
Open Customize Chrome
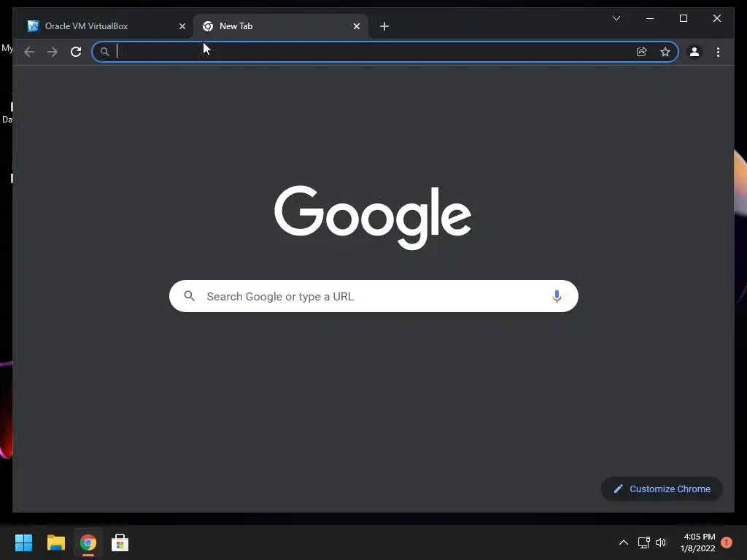point(662,489)
